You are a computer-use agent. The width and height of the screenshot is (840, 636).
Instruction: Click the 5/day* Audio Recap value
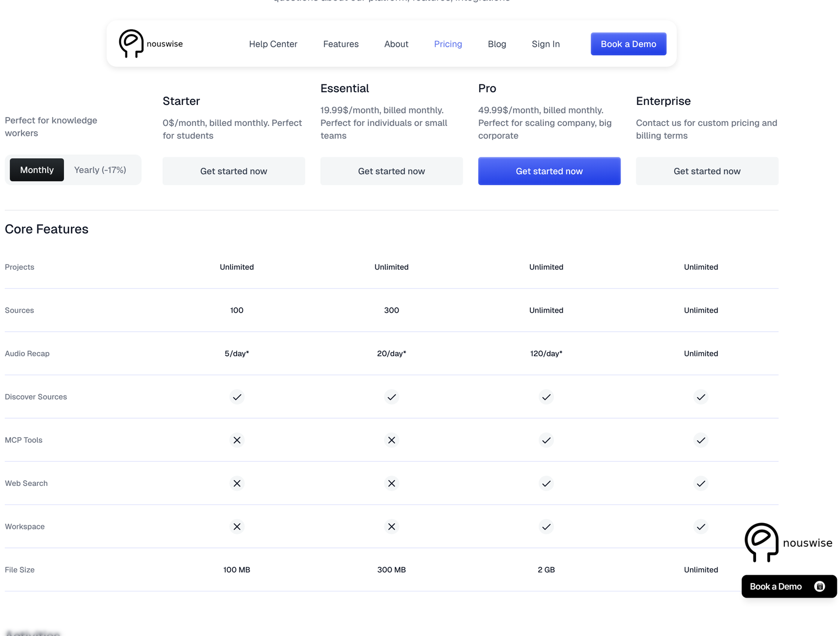click(237, 354)
